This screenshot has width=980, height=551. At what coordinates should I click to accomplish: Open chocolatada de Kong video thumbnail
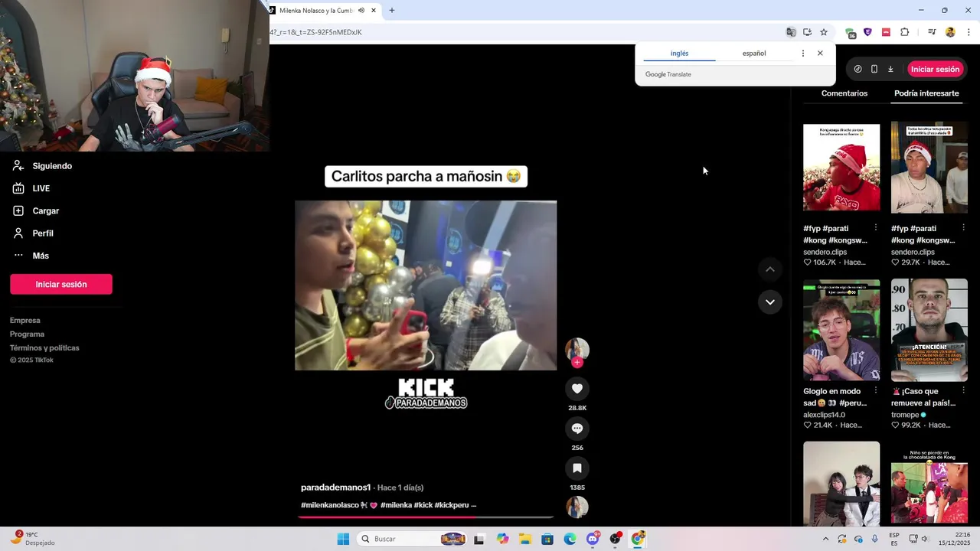(929, 483)
